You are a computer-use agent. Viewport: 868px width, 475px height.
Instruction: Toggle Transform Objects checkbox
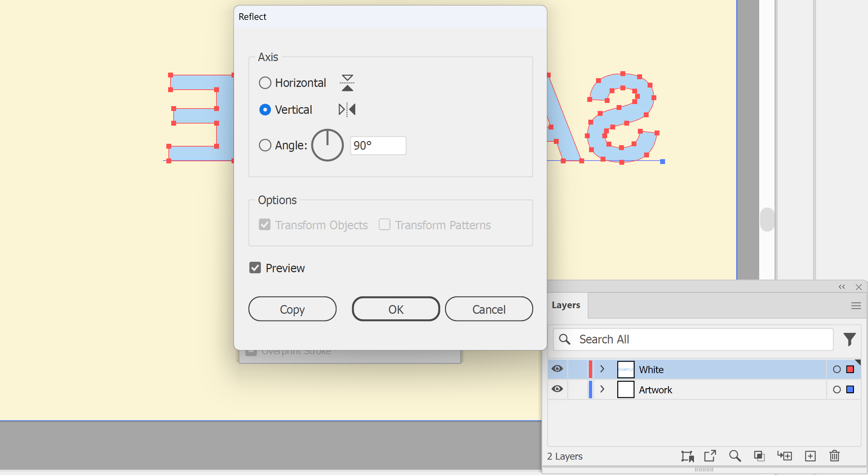click(x=265, y=224)
